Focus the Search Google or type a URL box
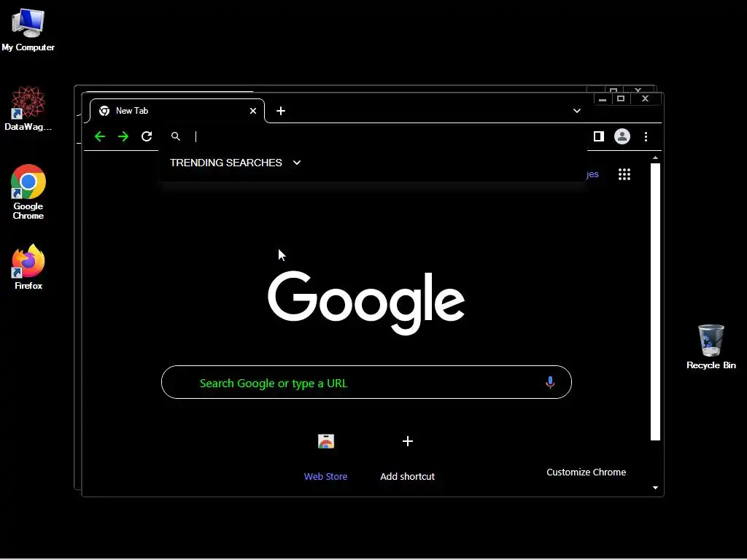Screen dimensions: 747x560 366,382
